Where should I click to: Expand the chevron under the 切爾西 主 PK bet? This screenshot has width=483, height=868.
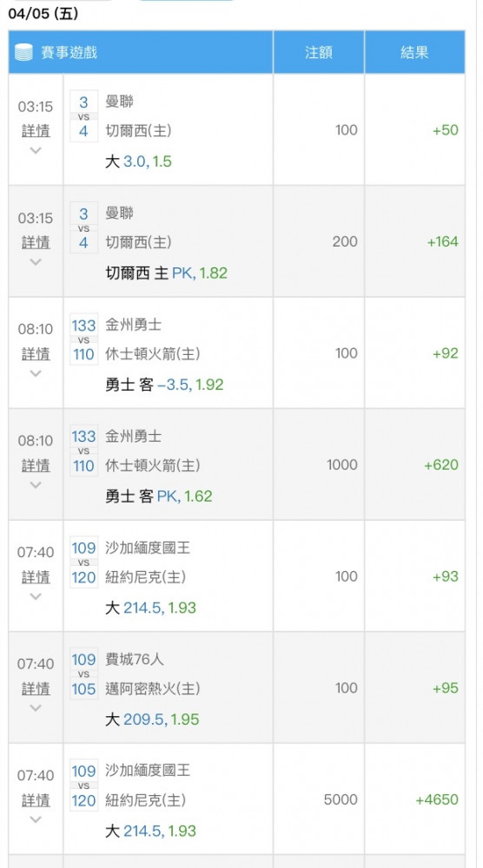tap(36, 262)
